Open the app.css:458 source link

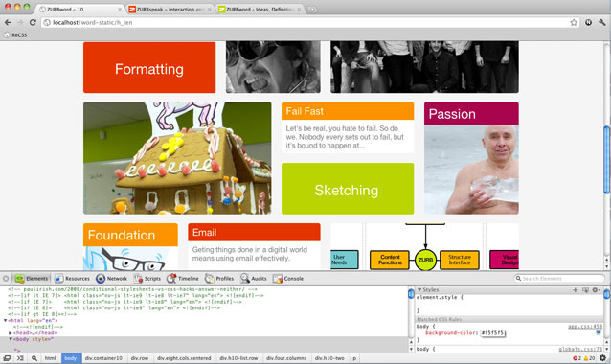click(x=584, y=327)
